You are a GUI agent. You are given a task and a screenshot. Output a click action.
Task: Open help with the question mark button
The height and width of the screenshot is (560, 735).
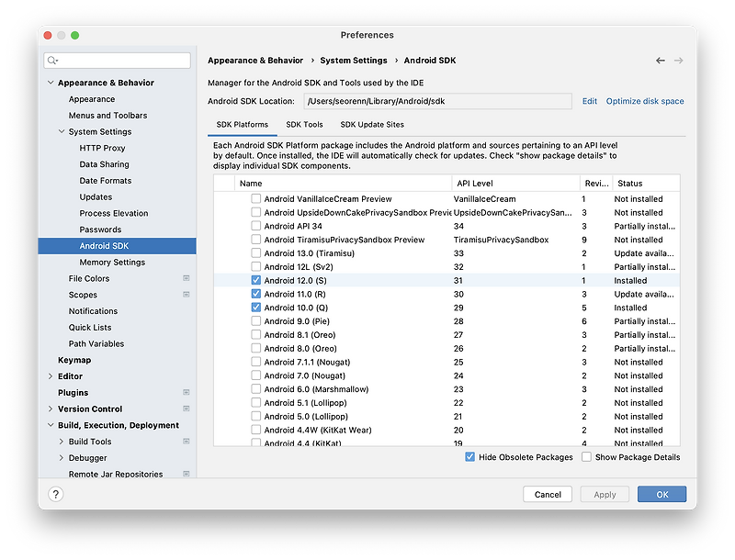pos(56,494)
